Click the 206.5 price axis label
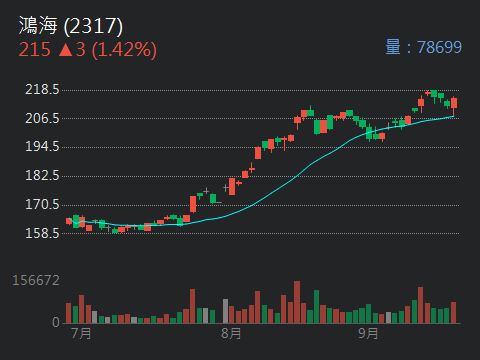Viewport: 480px width, 360px height. click(42, 118)
